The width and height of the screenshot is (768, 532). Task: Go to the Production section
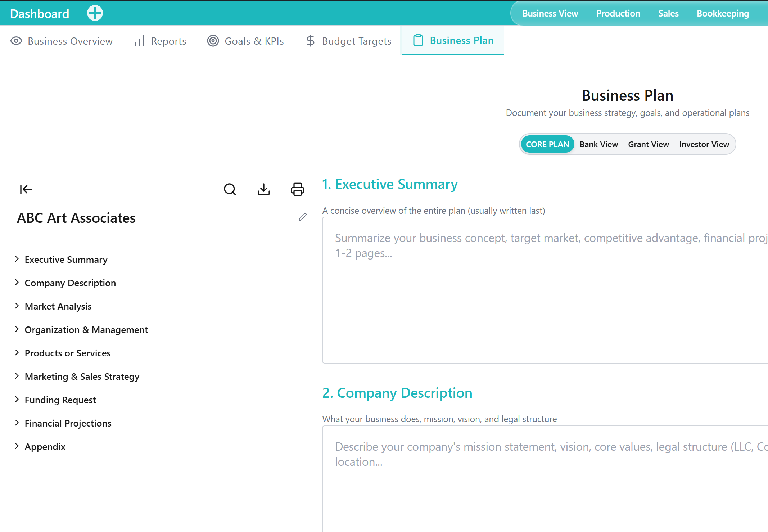tap(618, 13)
